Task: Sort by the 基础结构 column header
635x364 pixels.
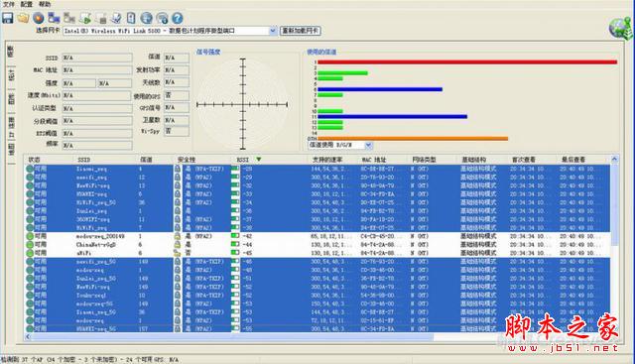Action: [x=473, y=160]
